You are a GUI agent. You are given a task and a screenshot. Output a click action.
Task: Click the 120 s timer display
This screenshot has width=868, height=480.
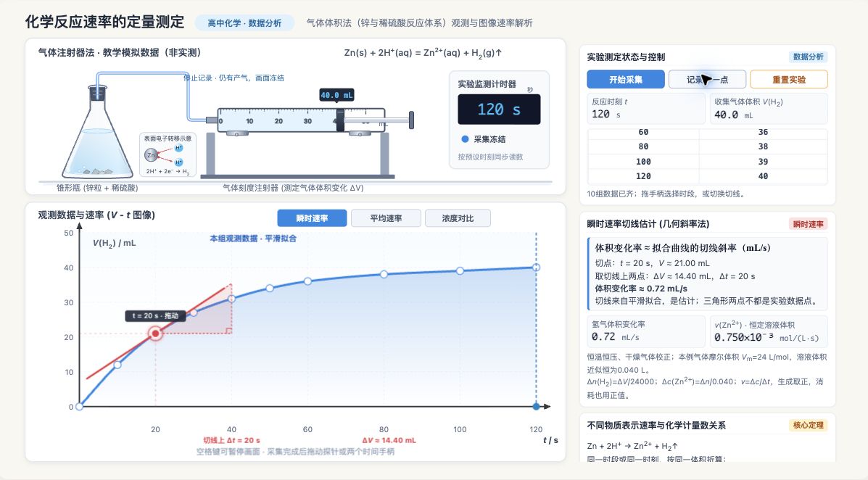click(x=499, y=109)
